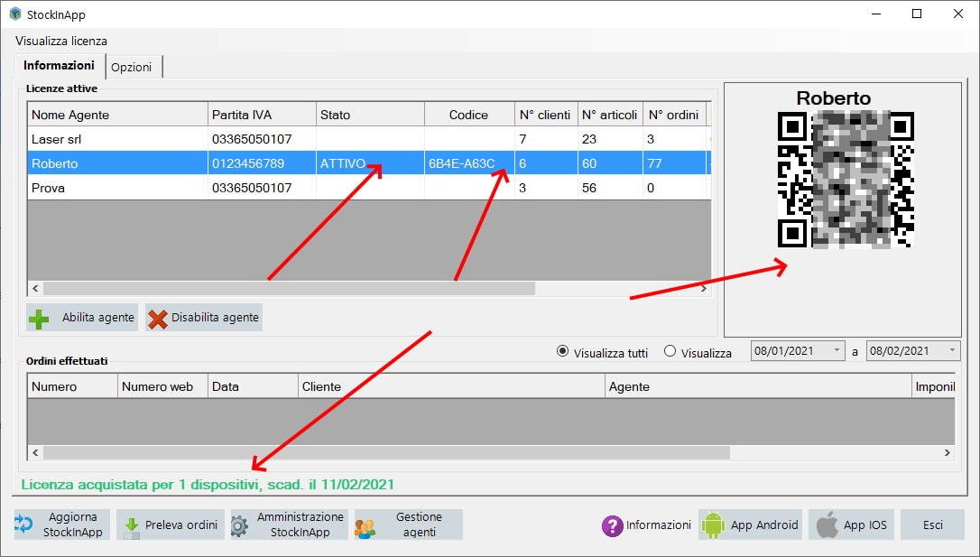Viewport: 980px width, 557px height.
Task: Click the Abilita agente button label
Action: point(98,318)
